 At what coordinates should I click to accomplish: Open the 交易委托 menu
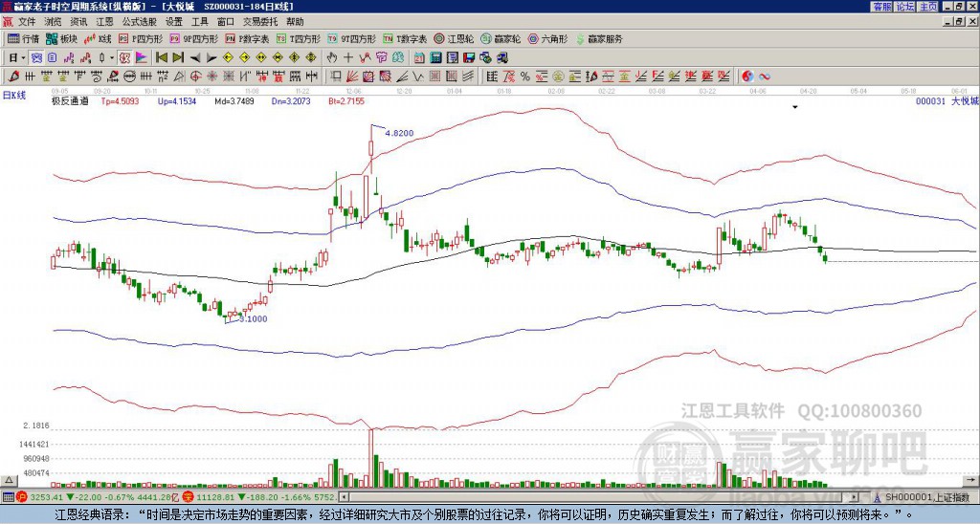260,22
